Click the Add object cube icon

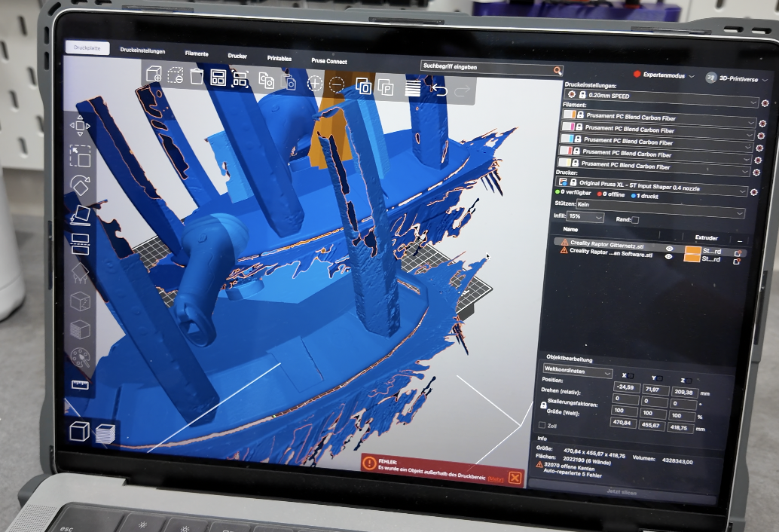154,75
